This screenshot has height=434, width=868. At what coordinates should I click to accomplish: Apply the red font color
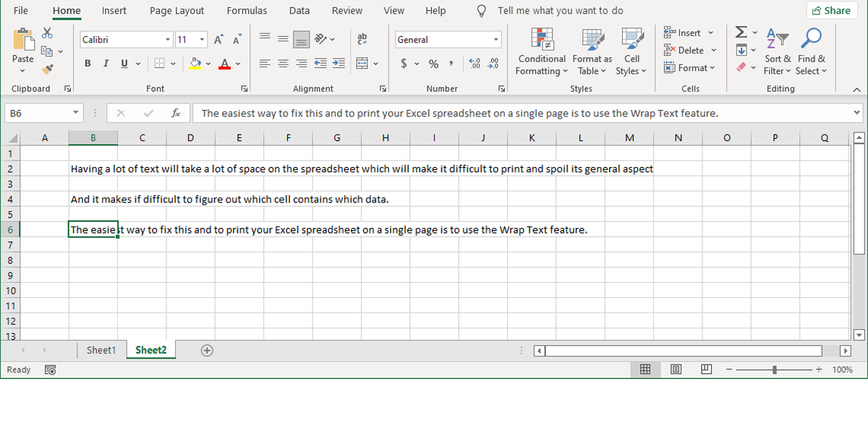click(224, 64)
